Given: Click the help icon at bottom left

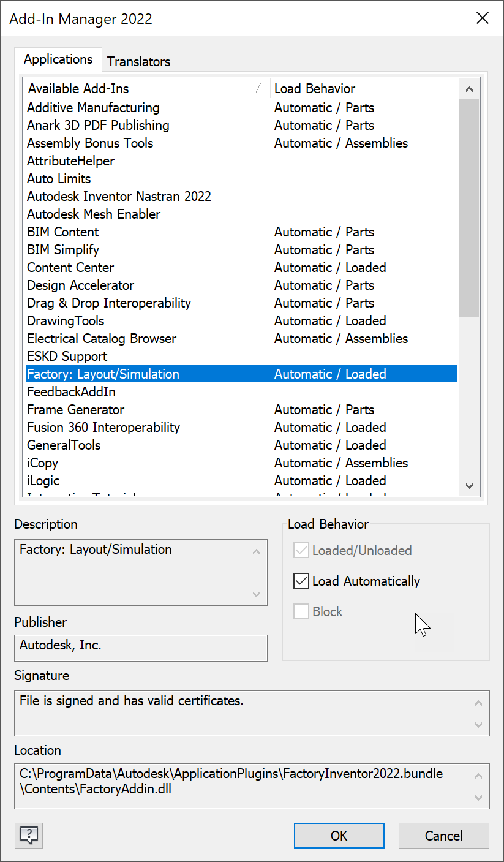Looking at the screenshot, I should pos(28,835).
